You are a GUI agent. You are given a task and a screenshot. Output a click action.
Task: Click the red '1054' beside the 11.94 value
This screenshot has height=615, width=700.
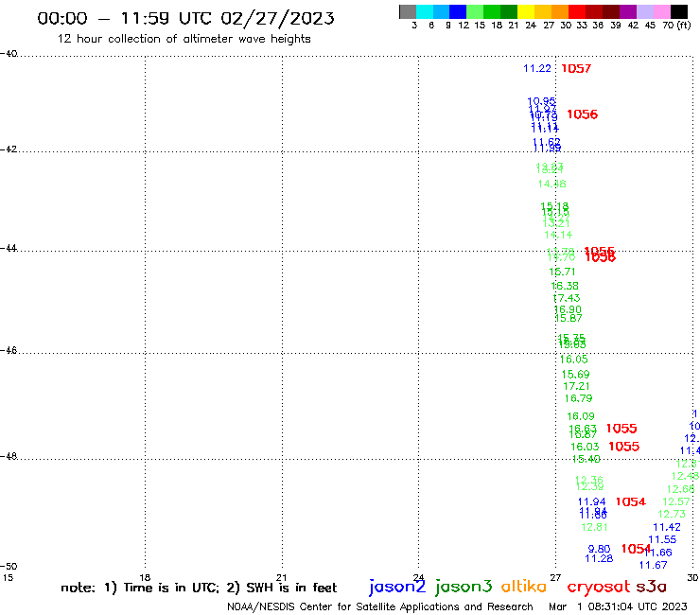point(631,502)
